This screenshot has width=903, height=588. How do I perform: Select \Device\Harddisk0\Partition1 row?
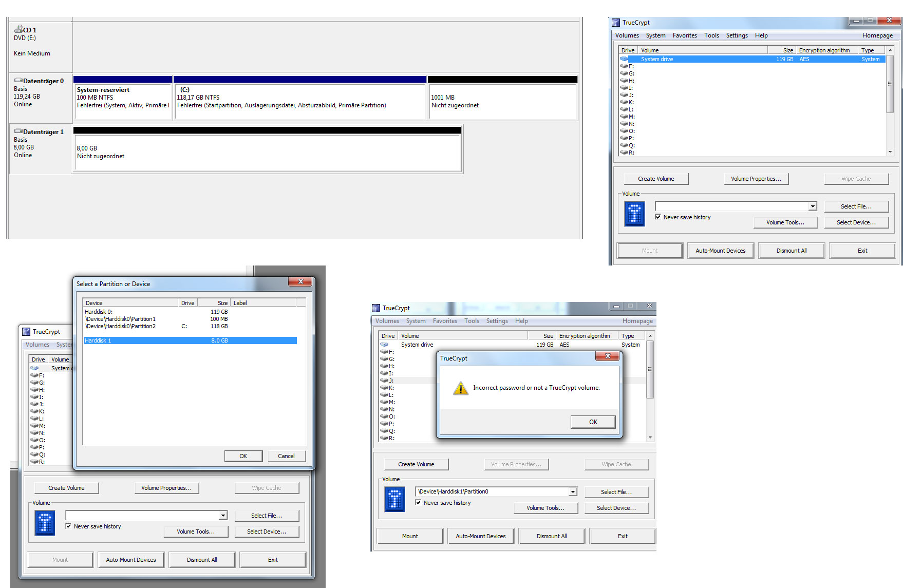click(x=190, y=319)
